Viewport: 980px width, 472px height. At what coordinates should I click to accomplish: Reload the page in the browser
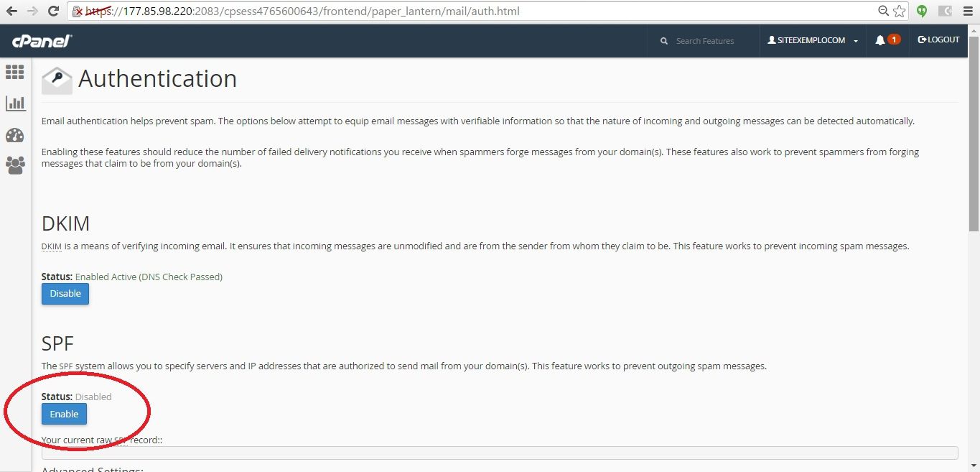[53, 11]
